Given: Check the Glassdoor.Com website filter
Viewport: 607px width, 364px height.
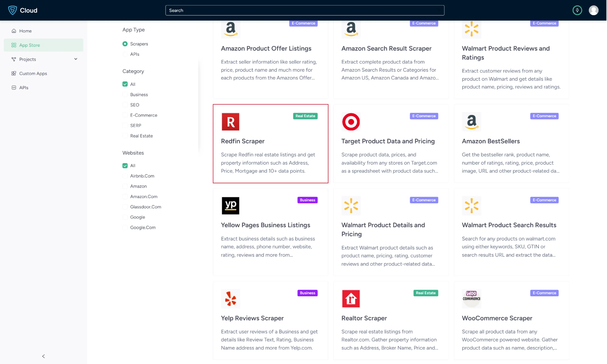Looking at the screenshot, I should pos(125,207).
